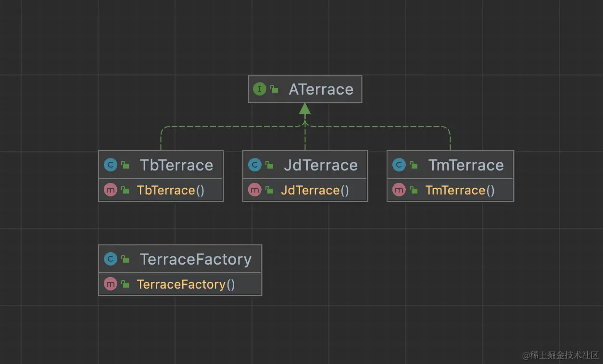The height and width of the screenshot is (364, 603).
Task: Click the class icon on JdTerrace node
Action: tap(254, 165)
